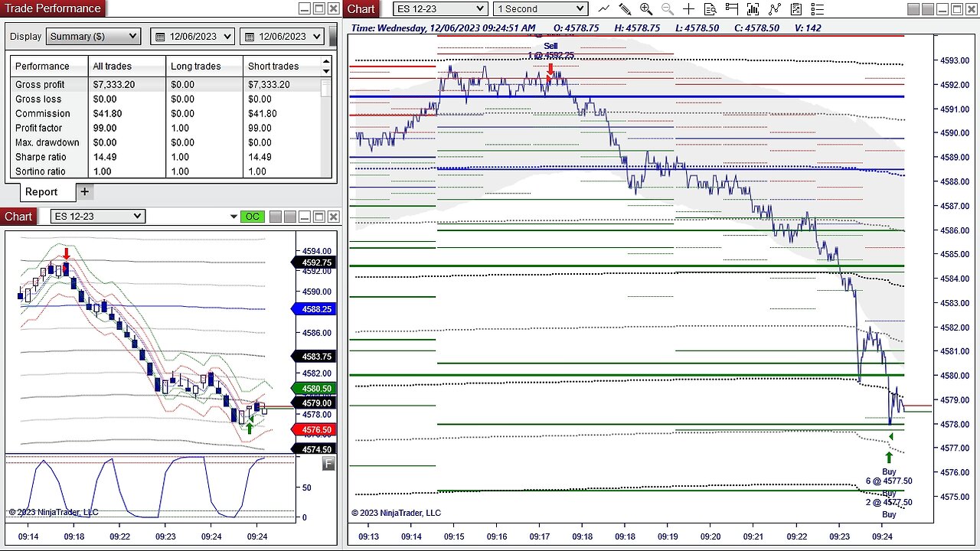Toggle the green OC button
Image resolution: width=980 pixels, height=551 pixels.
coord(252,217)
